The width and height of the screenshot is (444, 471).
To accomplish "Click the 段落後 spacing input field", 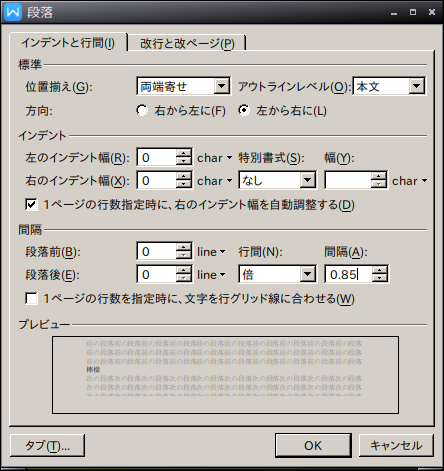I will tap(156, 274).
